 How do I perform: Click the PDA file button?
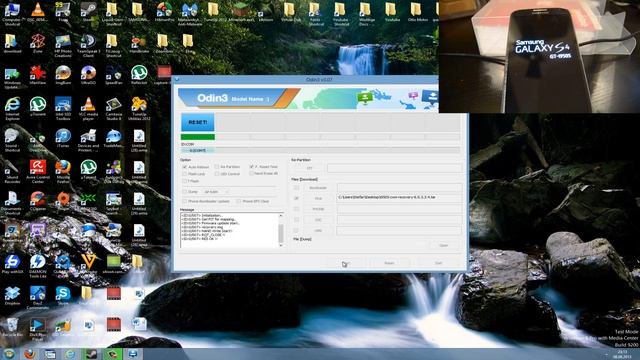pyautogui.click(x=318, y=198)
